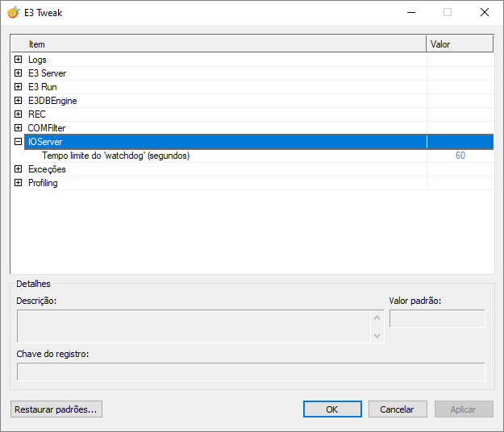
Task: Click the Chave do registro field
Action: click(x=251, y=372)
